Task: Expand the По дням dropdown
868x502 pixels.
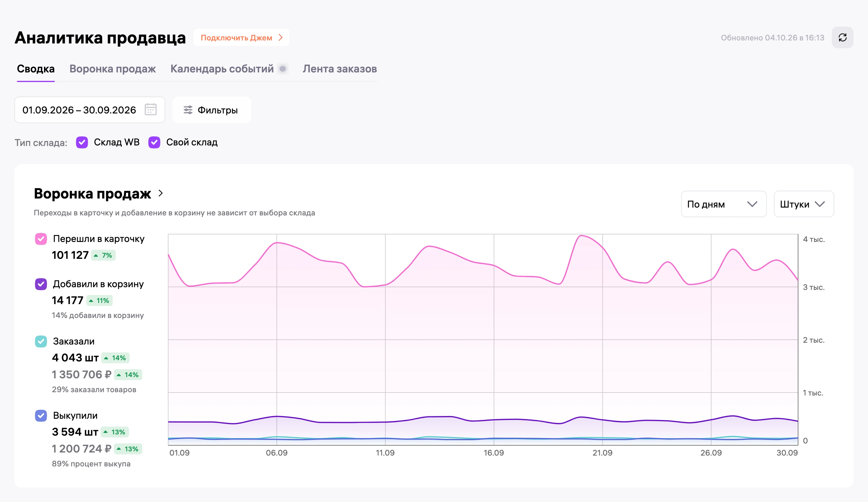Action: point(723,204)
